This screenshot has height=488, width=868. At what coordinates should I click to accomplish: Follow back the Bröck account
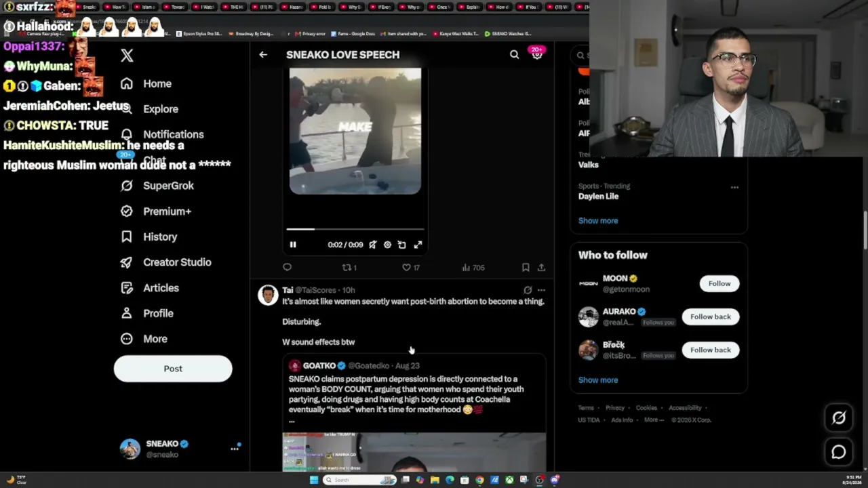711,350
